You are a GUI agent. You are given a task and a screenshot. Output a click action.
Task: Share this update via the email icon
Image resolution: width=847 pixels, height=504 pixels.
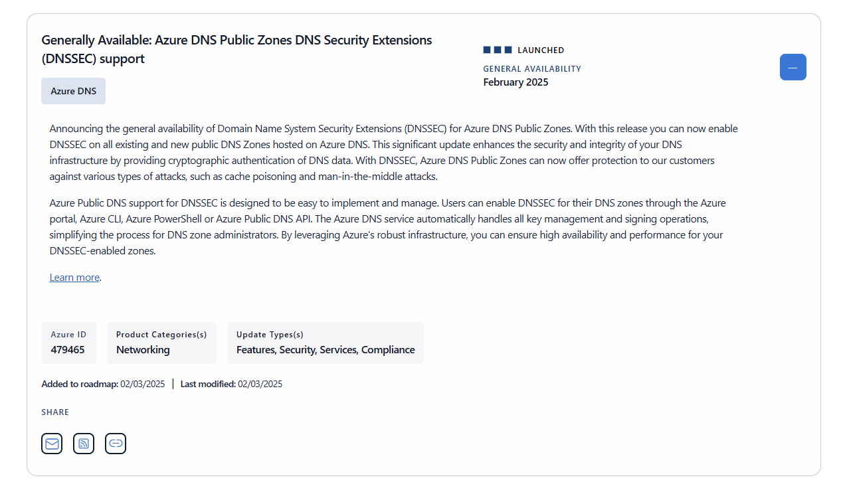(52, 444)
